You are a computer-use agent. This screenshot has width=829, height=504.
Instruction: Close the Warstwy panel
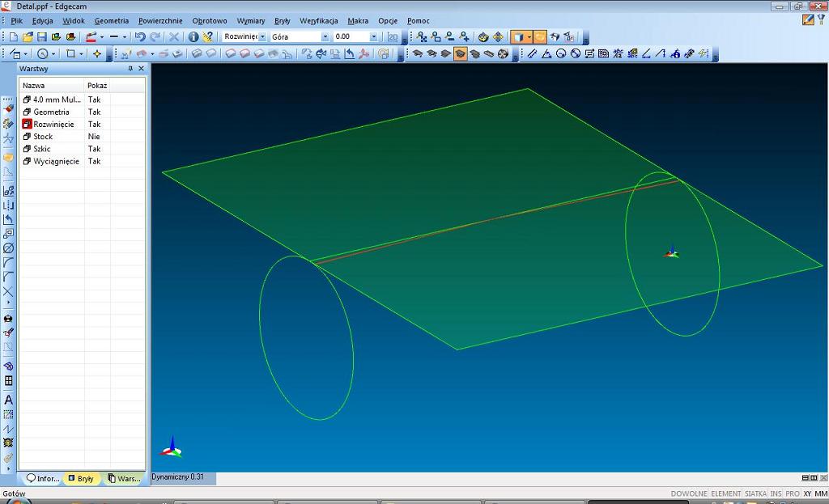coord(141,69)
